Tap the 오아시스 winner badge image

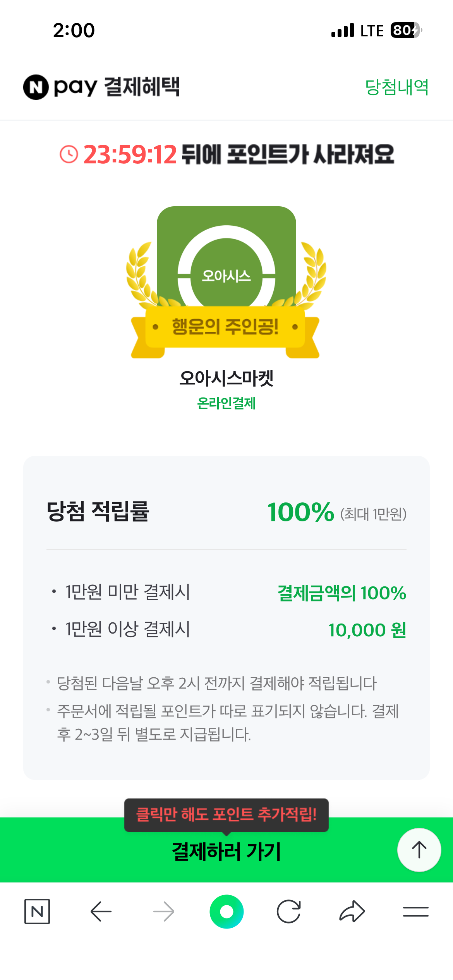[x=226, y=283]
